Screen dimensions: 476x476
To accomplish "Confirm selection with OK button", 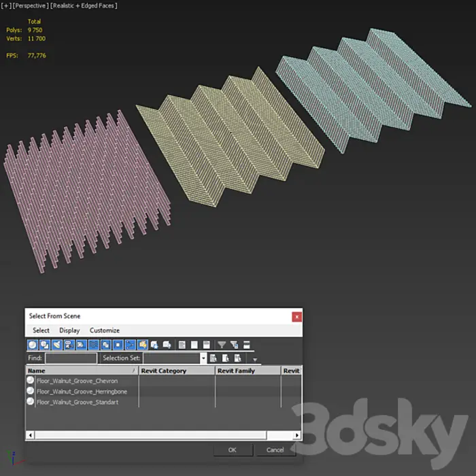I will (233, 450).
